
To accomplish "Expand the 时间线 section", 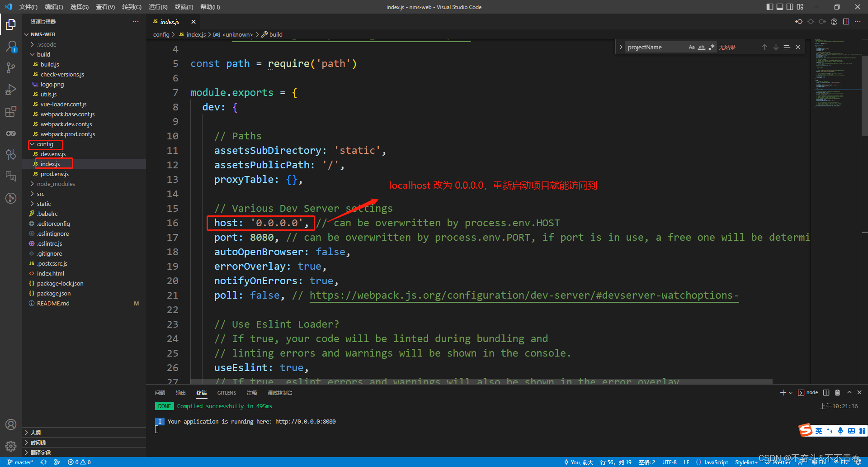I will tap(84, 442).
